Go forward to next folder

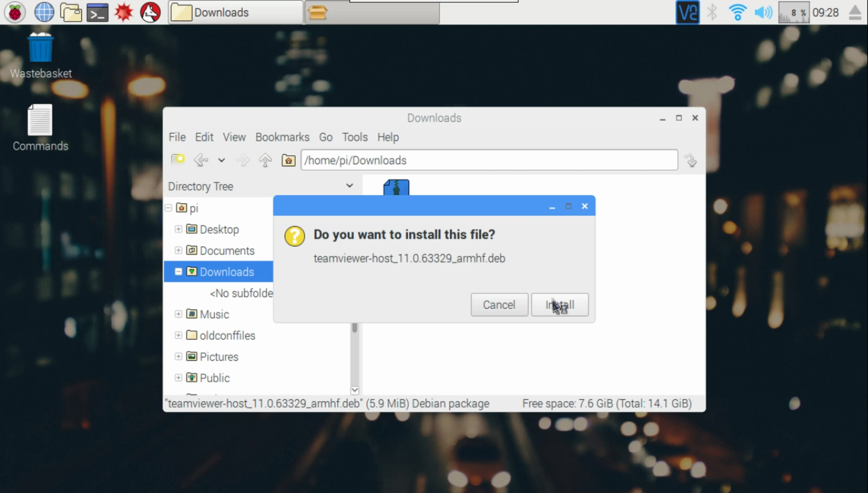pyautogui.click(x=243, y=160)
